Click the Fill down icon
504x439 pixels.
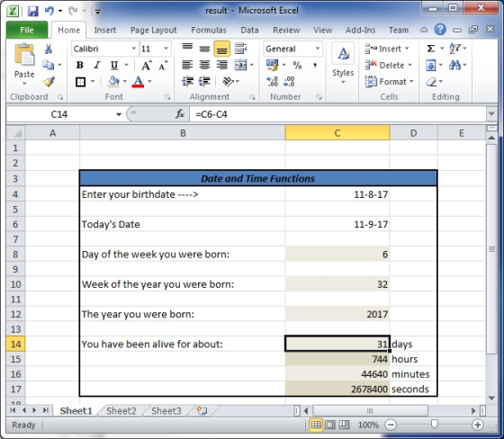click(431, 66)
